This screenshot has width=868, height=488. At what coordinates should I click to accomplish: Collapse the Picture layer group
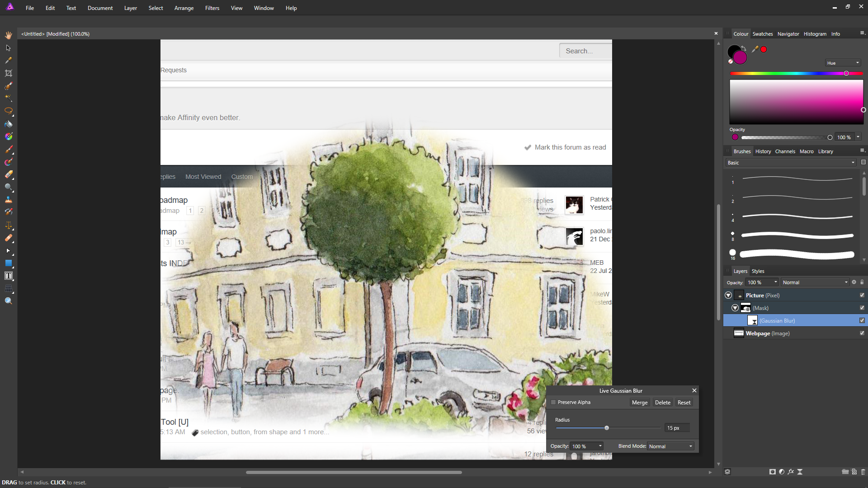tap(728, 295)
